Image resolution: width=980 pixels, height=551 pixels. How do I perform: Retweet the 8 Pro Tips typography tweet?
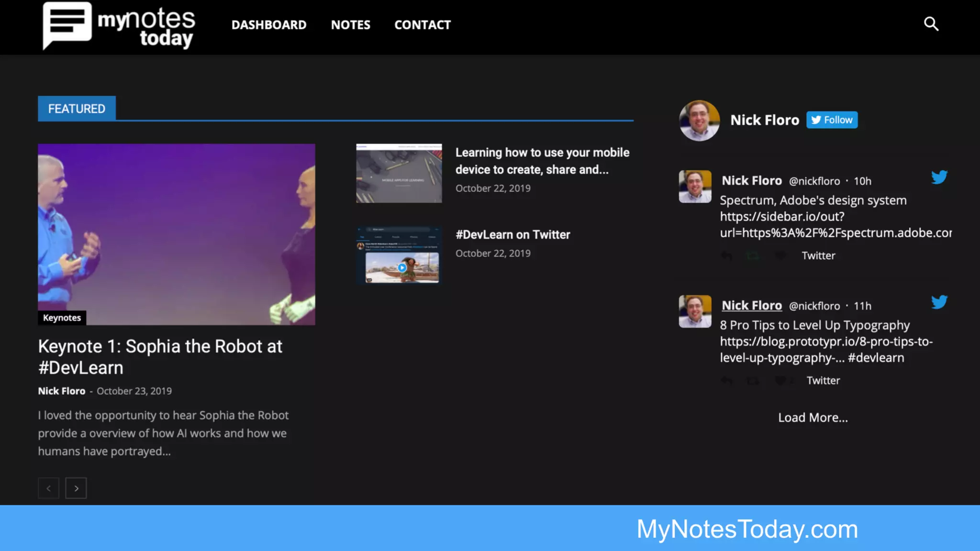753,381
